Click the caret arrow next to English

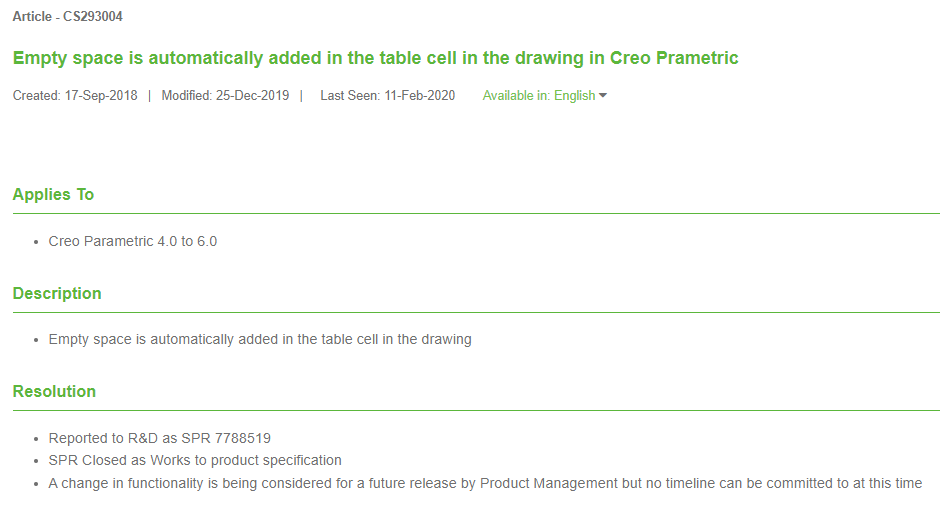tap(603, 96)
